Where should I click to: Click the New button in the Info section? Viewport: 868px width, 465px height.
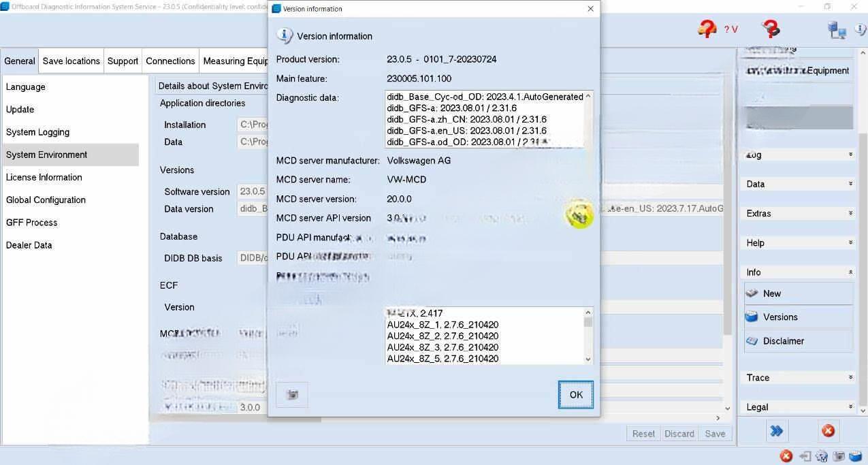click(x=799, y=293)
